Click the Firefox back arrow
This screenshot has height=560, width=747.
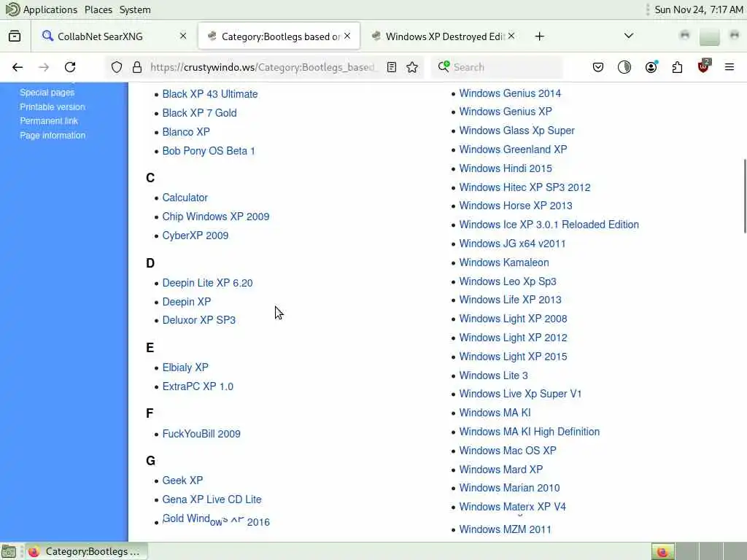18,67
